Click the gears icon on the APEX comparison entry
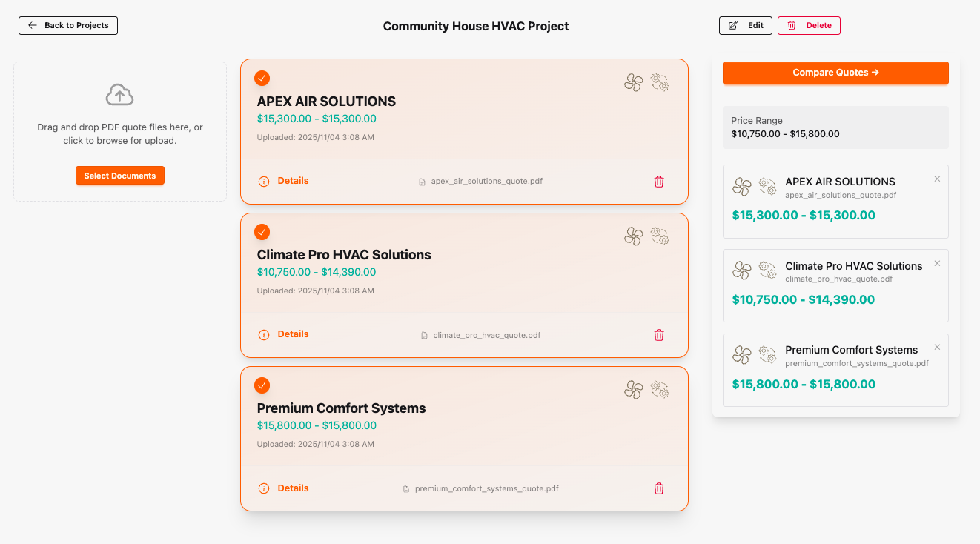This screenshot has height=544, width=980. (769, 186)
